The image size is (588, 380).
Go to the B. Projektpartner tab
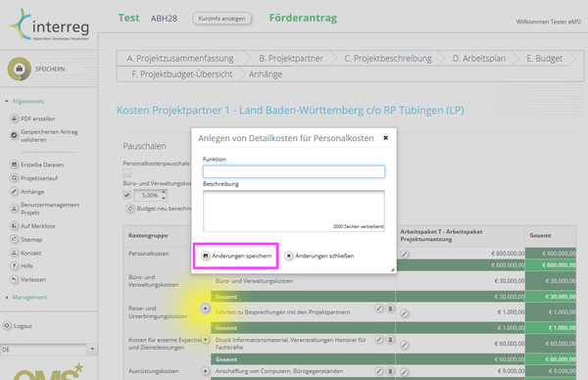pyautogui.click(x=291, y=59)
